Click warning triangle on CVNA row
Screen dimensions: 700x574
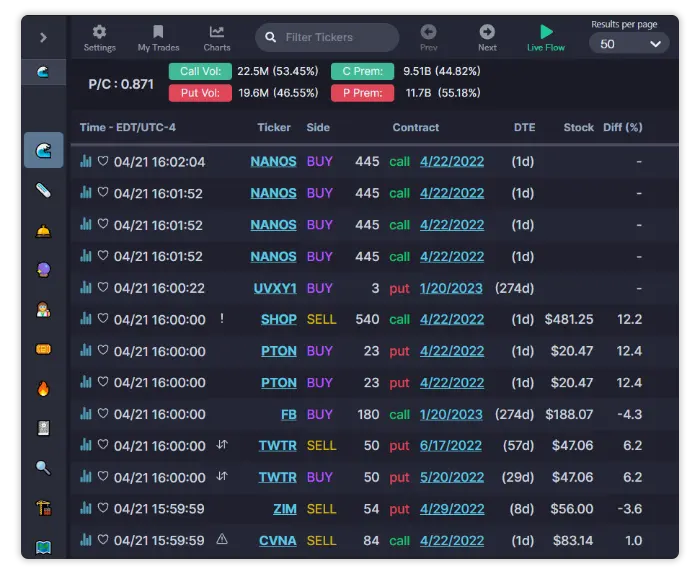point(222,540)
